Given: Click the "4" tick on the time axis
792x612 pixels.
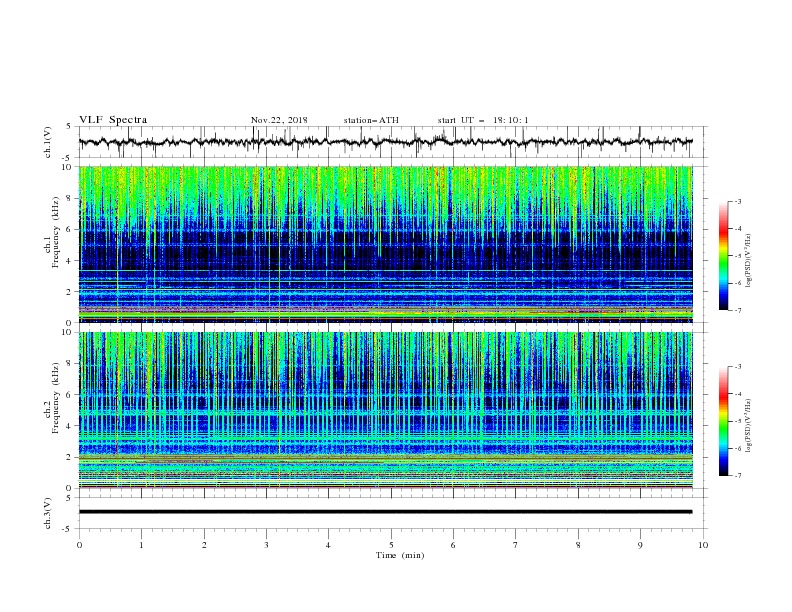Looking at the screenshot, I should click(x=328, y=545).
